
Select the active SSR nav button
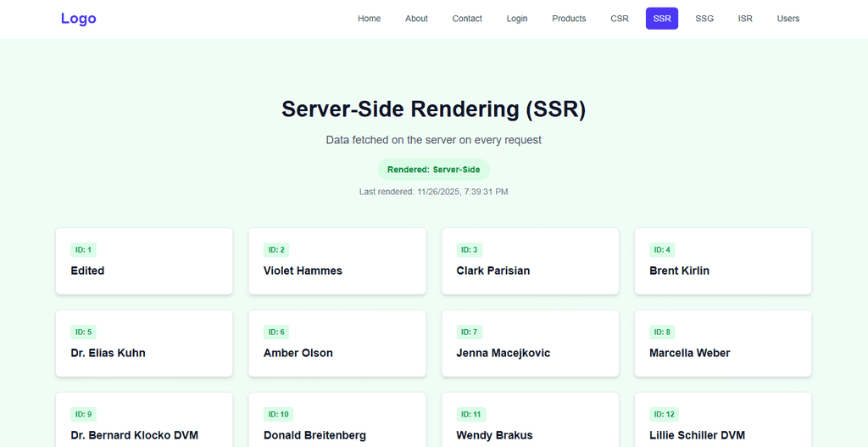click(662, 19)
